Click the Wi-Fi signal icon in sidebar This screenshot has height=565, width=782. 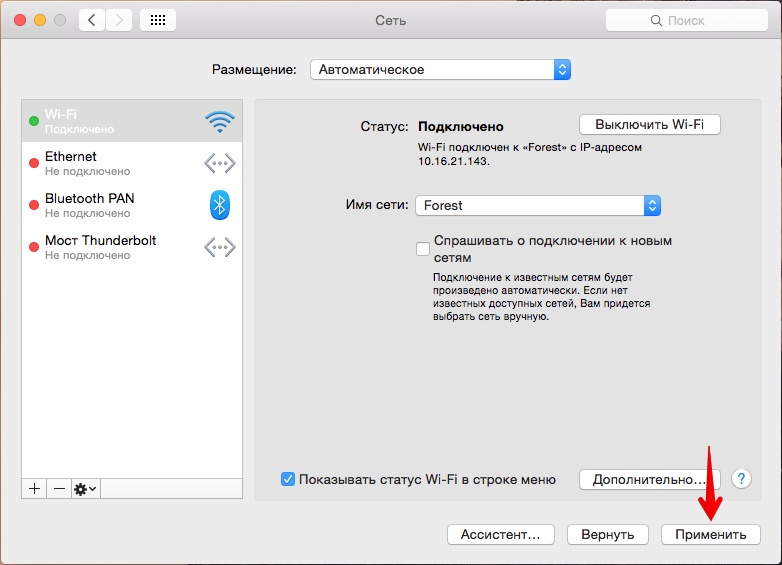tap(219, 122)
